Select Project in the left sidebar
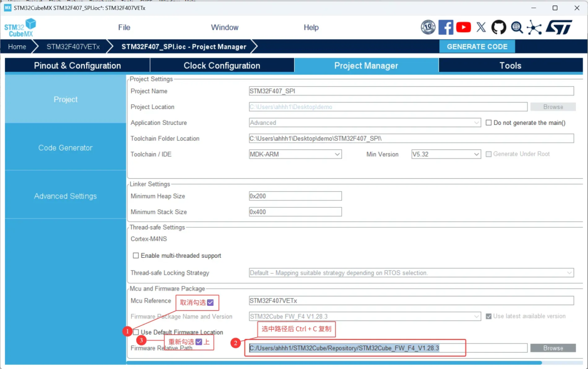Viewport: 588px width, 369px height. [x=66, y=100]
